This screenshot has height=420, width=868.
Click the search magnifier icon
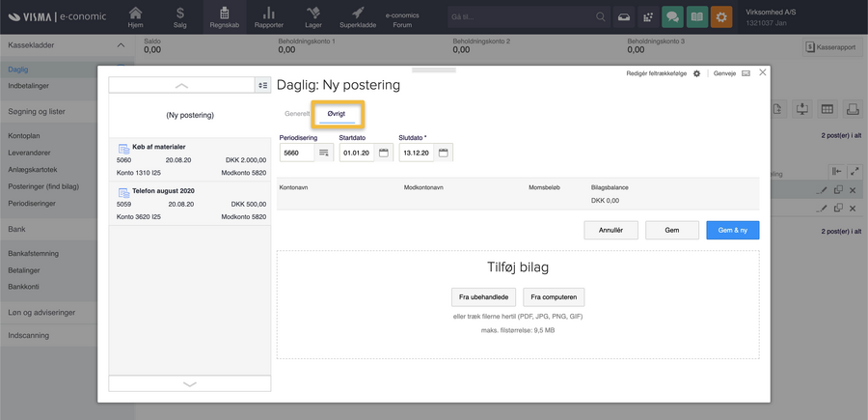tap(600, 17)
